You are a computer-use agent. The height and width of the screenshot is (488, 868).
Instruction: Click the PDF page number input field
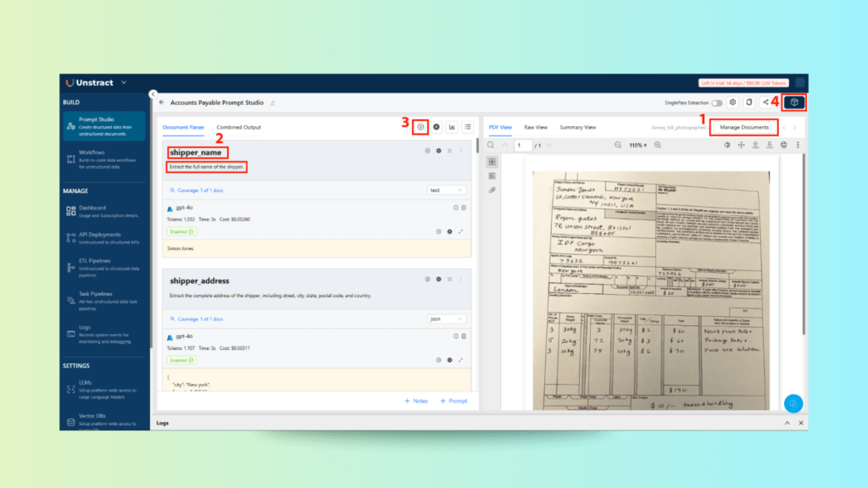pyautogui.click(x=524, y=145)
